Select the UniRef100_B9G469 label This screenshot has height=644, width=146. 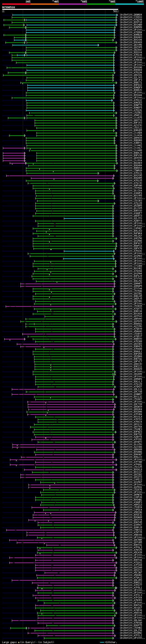coord(131,42)
